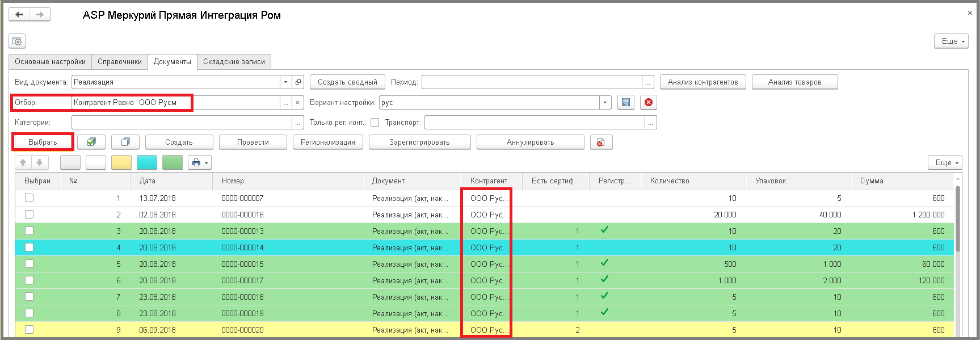
Task: Click the Аннулировать button
Action: (531, 142)
